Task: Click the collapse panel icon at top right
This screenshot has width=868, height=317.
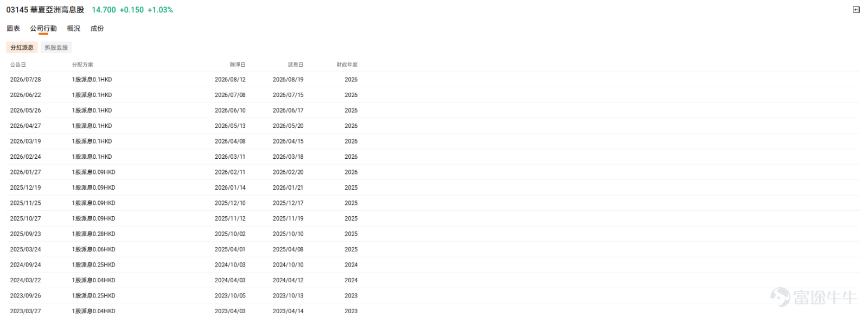Action: [x=856, y=10]
